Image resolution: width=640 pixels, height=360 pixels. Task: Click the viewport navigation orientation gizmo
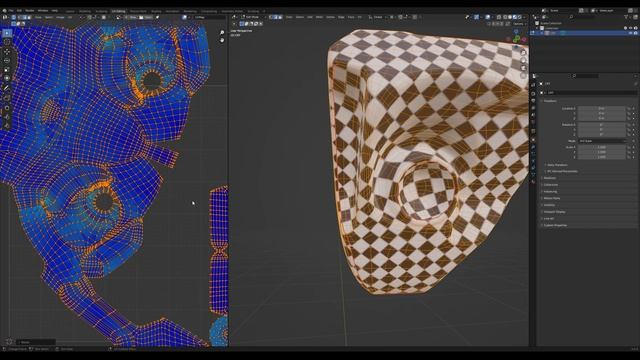tap(516, 38)
